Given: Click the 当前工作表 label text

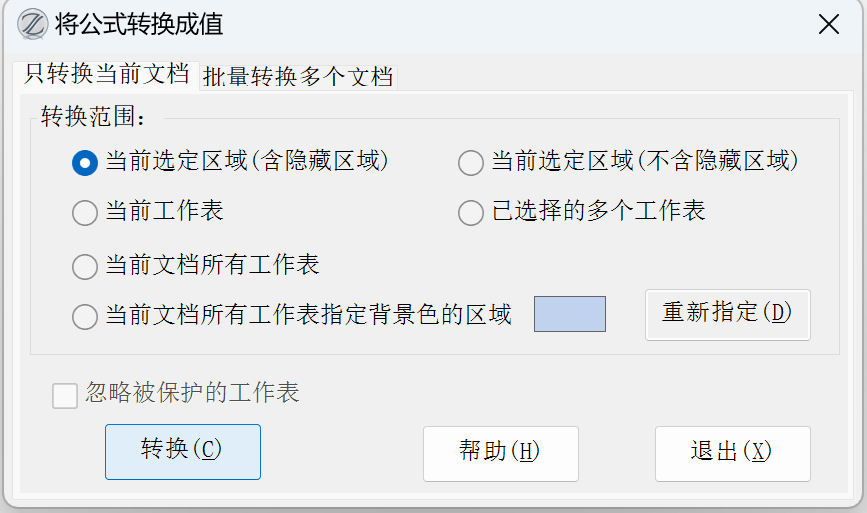Looking at the screenshot, I should 164,211.
